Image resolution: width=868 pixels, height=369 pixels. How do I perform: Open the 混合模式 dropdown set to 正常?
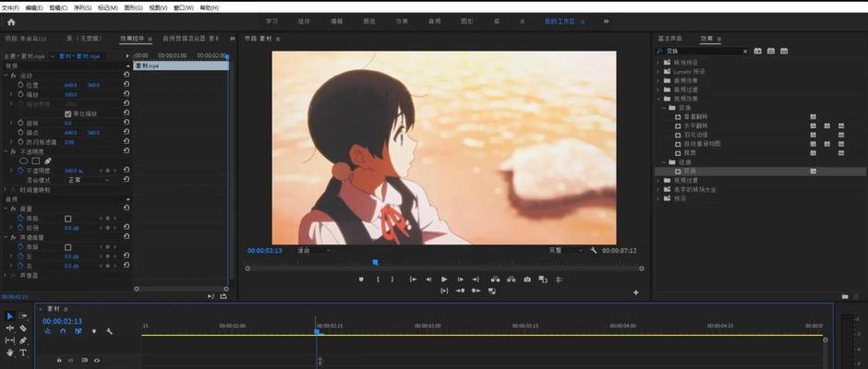pyautogui.click(x=88, y=180)
